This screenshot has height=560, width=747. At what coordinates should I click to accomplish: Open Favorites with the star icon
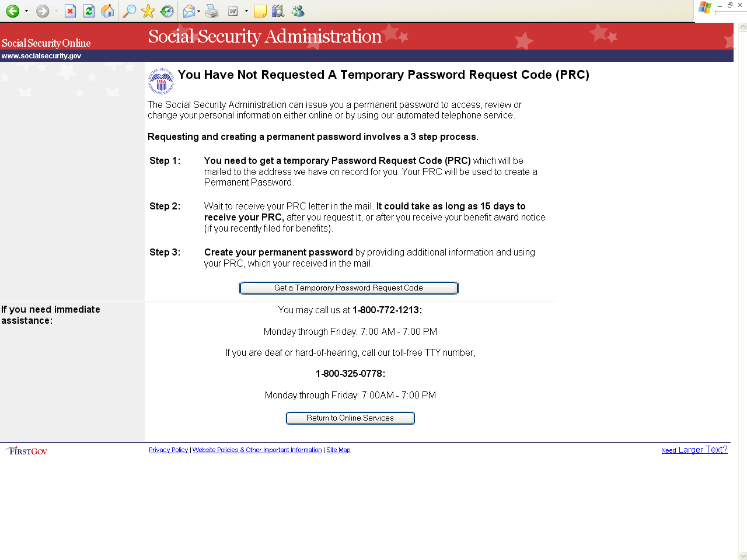(x=148, y=11)
